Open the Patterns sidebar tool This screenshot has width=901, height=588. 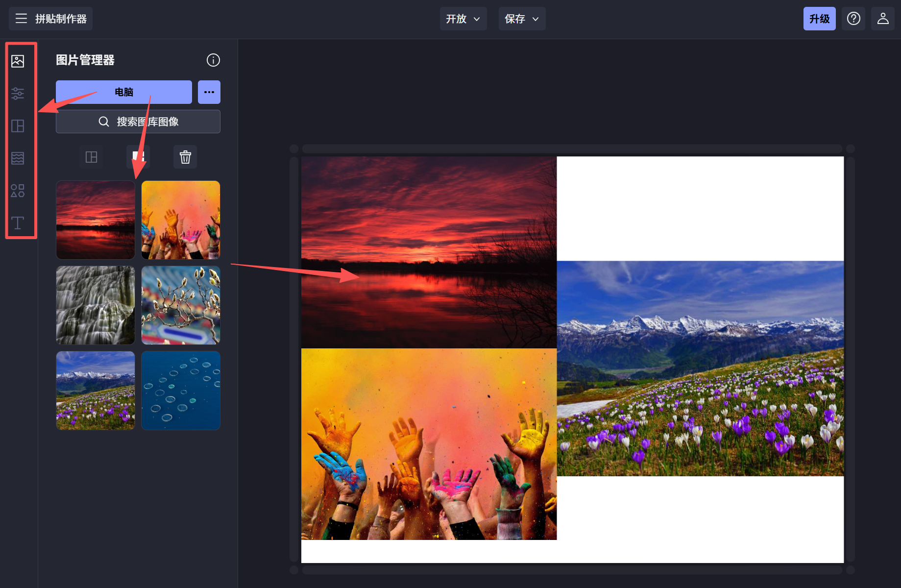coord(18,158)
